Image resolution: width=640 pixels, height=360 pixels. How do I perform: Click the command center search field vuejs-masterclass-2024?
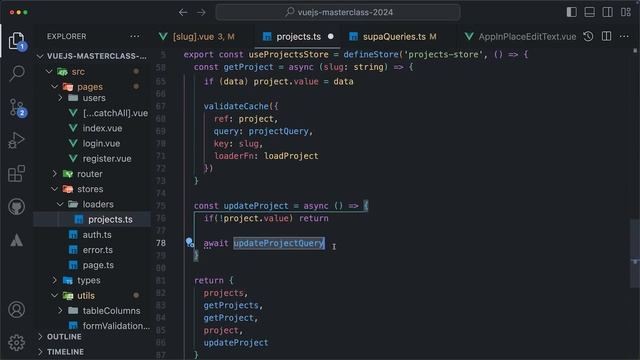click(x=338, y=12)
